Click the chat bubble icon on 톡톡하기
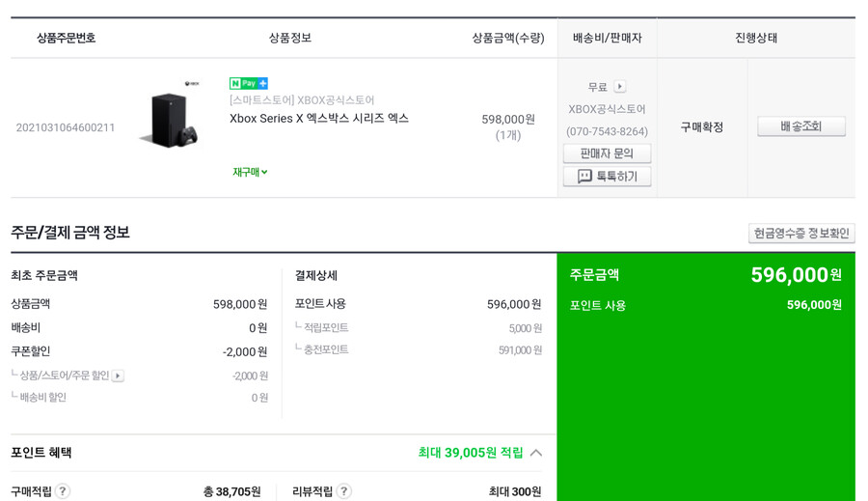This screenshot has width=868, height=501. tap(584, 177)
